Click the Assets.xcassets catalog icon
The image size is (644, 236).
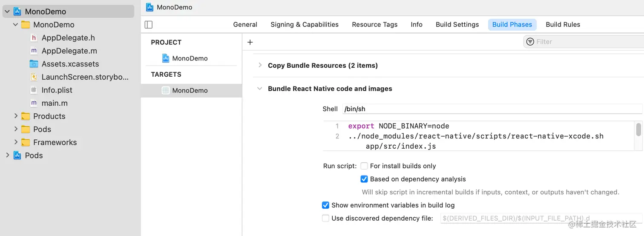point(34,64)
